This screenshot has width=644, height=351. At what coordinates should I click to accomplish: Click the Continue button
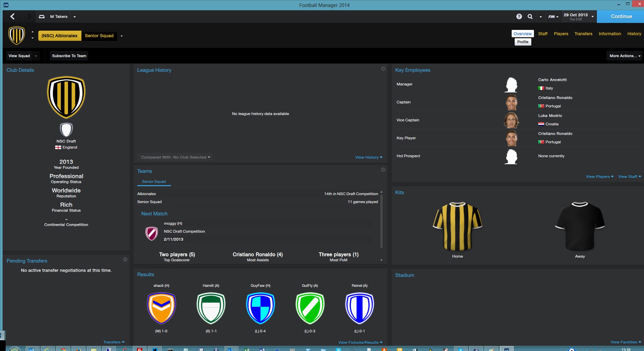620,16
